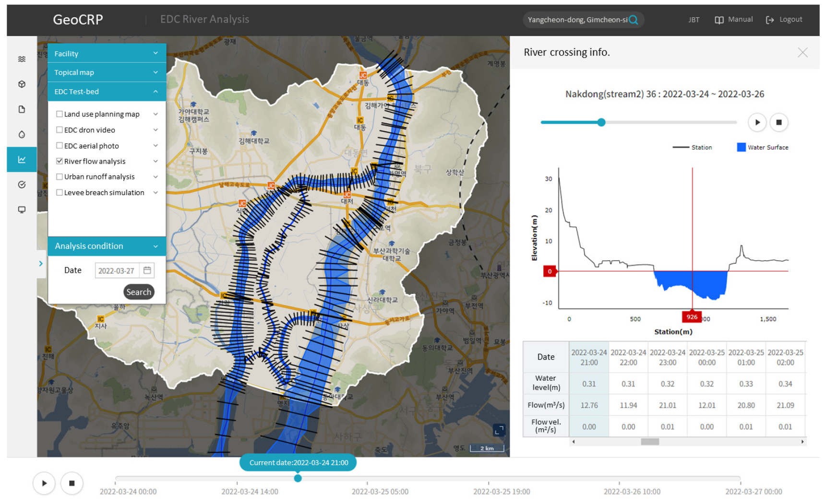Viewport: 826px width, 504px height.
Task: Click the water waves icon in left sidebar
Action: (x=22, y=59)
